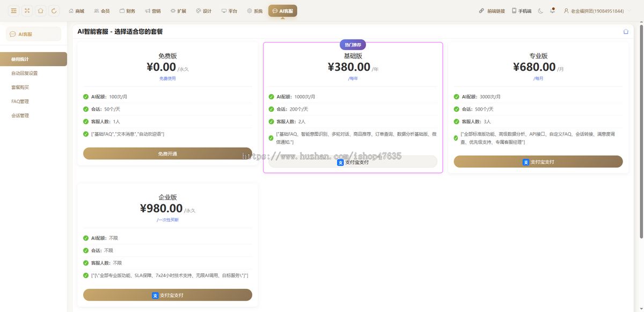Click the check icon beside 客服人数 3人
The image size is (644, 312).
point(457,121)
